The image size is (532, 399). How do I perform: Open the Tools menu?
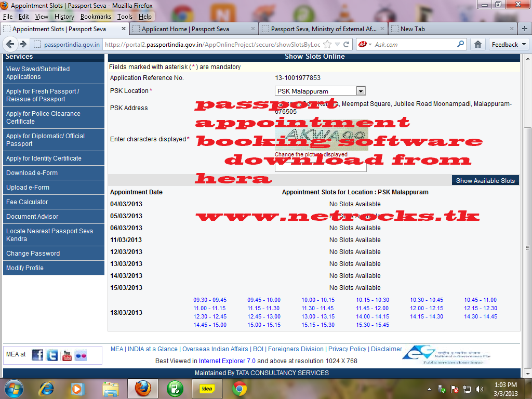pyautogui.click(x=125, y=17)
